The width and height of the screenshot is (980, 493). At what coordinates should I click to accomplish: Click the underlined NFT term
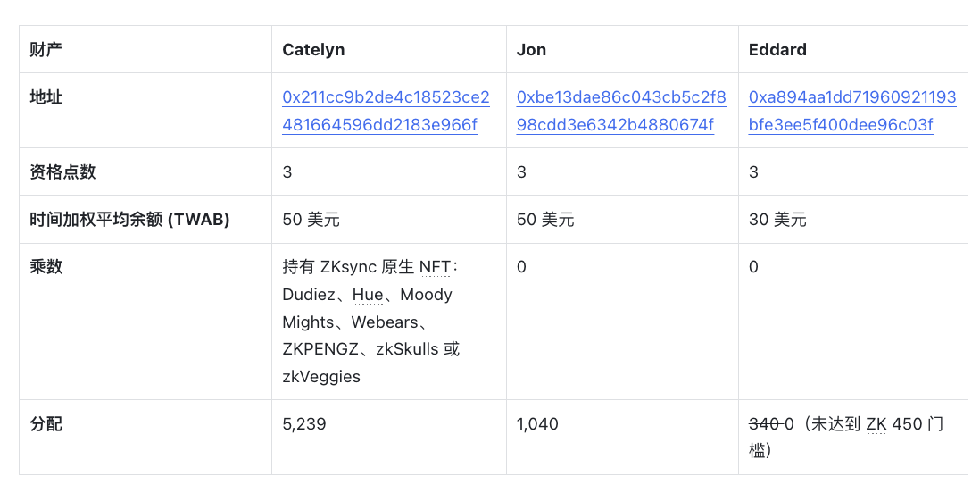tap(435, 267)
